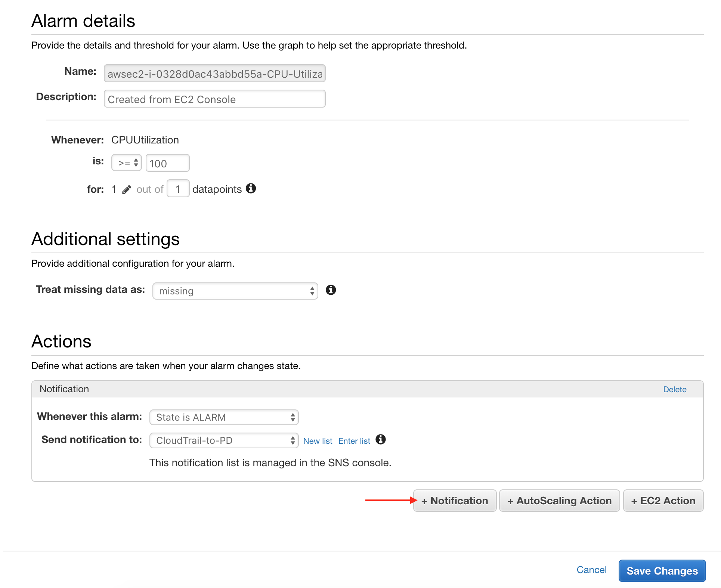
Task: Add an EC2 Action
Action: click(663, 501)
